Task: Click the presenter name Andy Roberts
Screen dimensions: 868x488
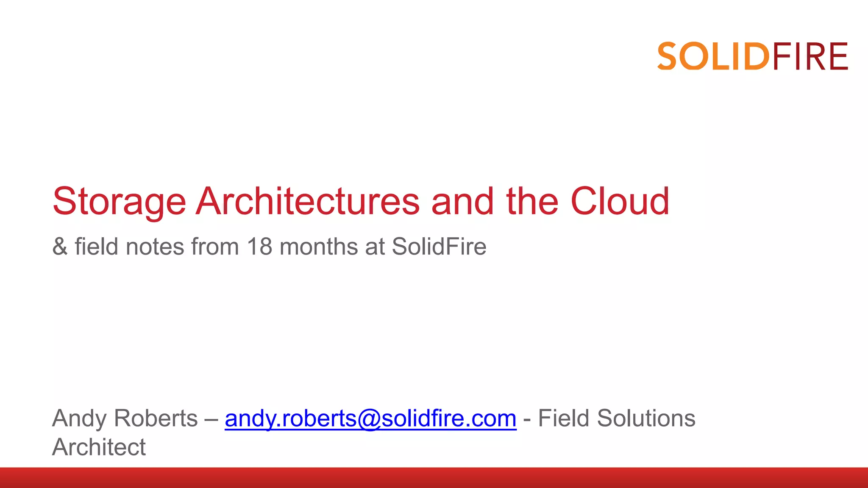Action: pyautogui.click(x=125, y=419)
